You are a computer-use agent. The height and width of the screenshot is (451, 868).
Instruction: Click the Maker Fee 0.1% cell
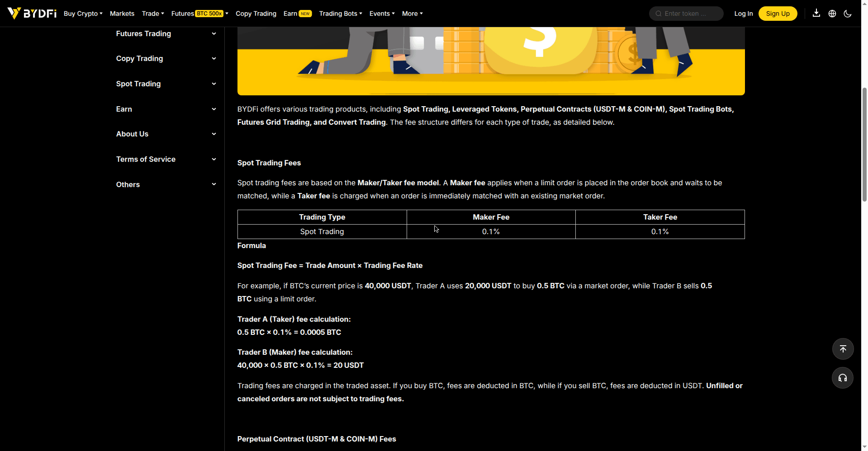(x=491, y=232)
